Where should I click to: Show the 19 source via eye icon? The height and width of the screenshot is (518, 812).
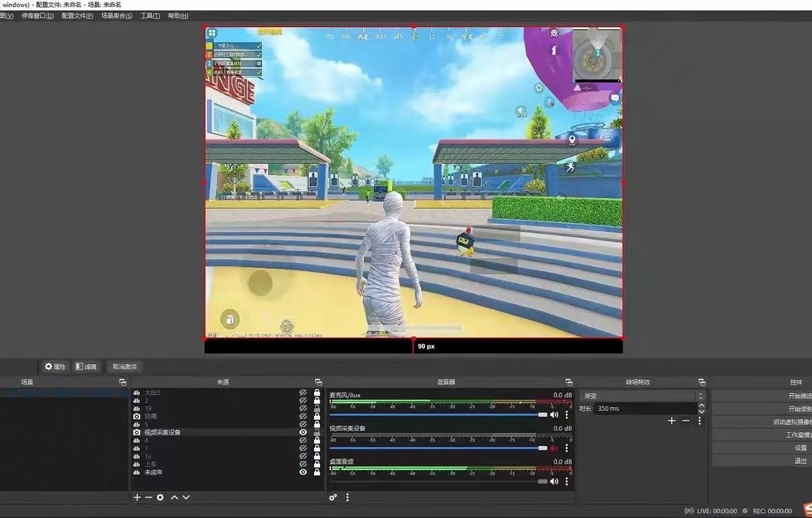pos(303,408)
